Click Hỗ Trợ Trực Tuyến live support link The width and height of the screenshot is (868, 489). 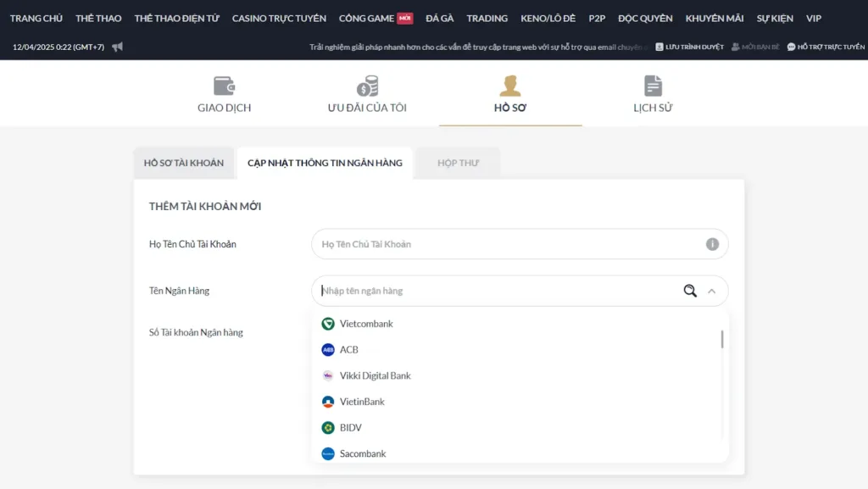(826, 47)
